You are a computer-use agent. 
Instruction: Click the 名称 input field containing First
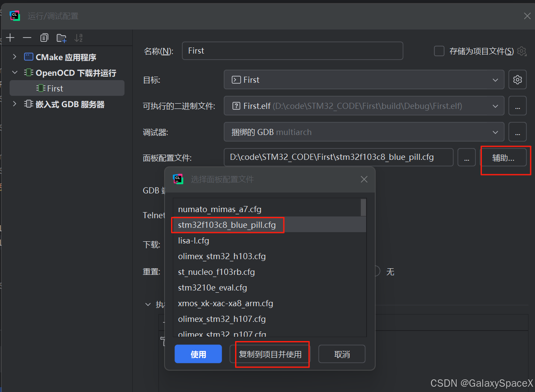[293, 51]
